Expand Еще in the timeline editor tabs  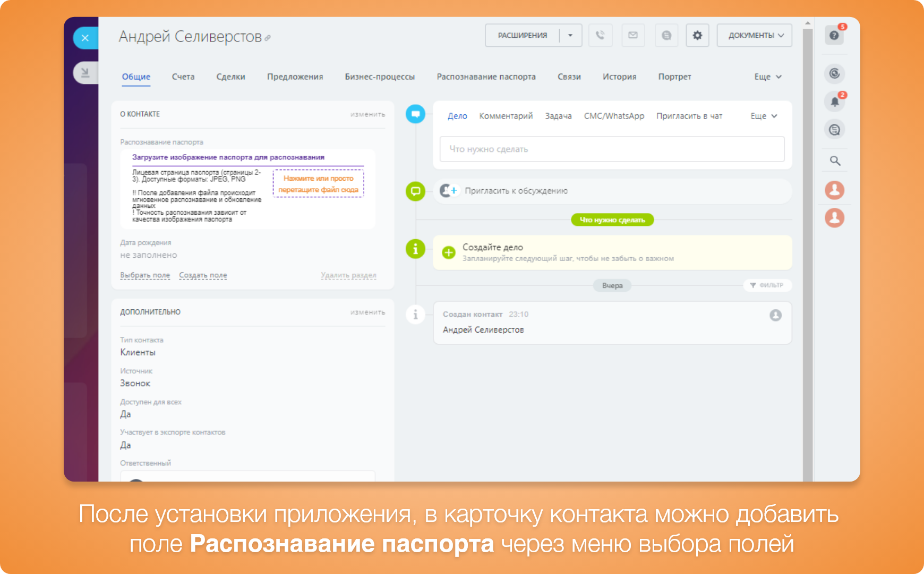pos(763,116)
